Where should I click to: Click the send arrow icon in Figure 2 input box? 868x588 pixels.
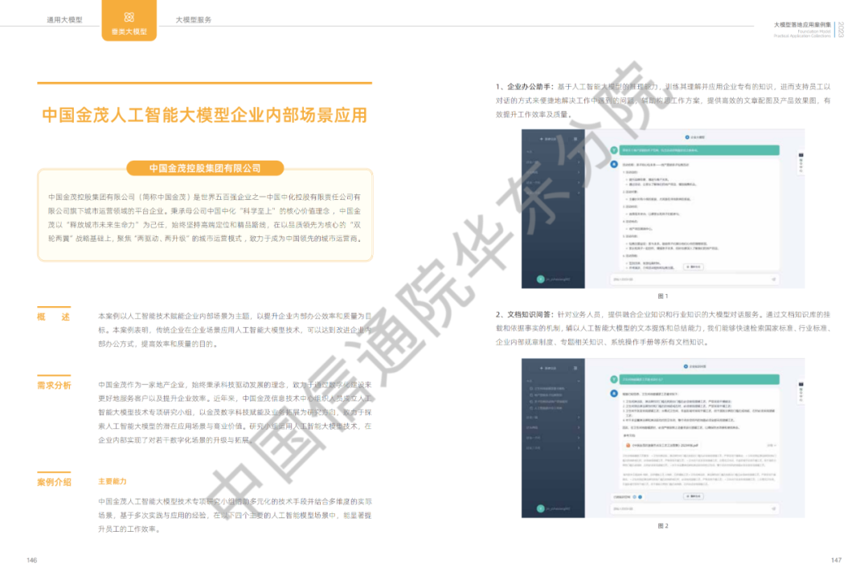pyautogui.click(x=773, y=508)
